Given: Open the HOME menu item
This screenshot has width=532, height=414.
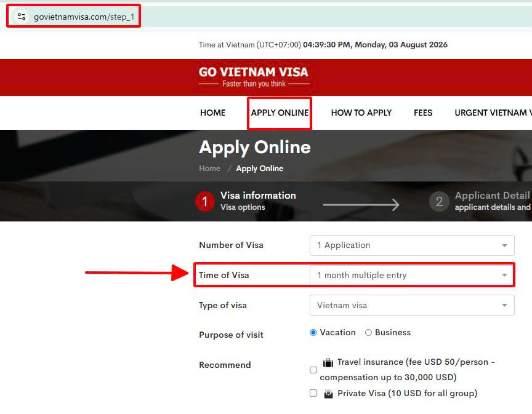Looking at the screenshot, I should [212, 113].
